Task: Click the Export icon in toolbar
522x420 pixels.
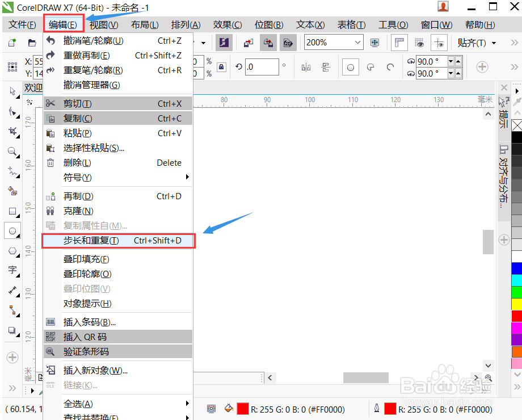Action: [x=268, y=43]
